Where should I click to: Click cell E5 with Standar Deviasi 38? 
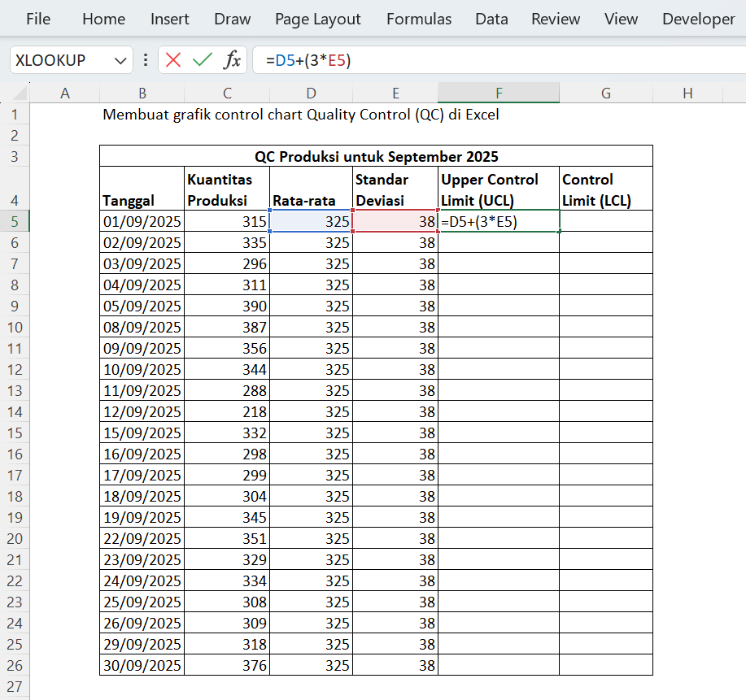[395, 221]
